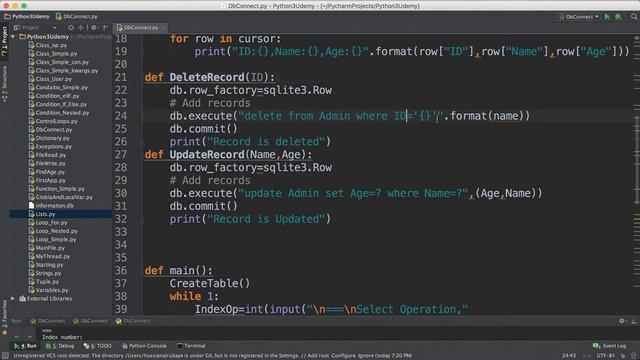Viewport: 640px width, 360px height.
Task: Toggle the 1: Project side tool tab
Action: 4,41
